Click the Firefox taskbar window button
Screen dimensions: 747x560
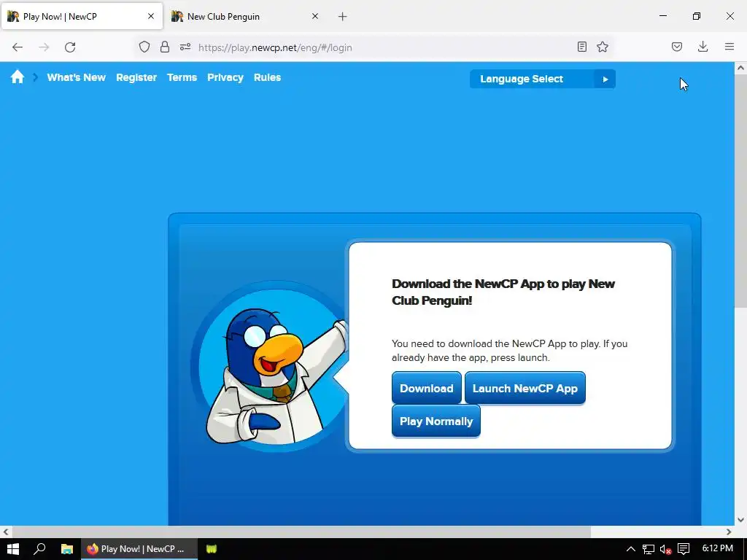tap(139, 549)
